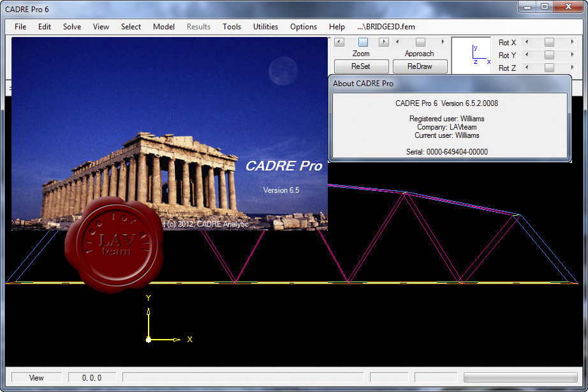The height and width of the screenshot is (392, 588).
Task: Click the ReDraw button
Action: tap(420, 66)
